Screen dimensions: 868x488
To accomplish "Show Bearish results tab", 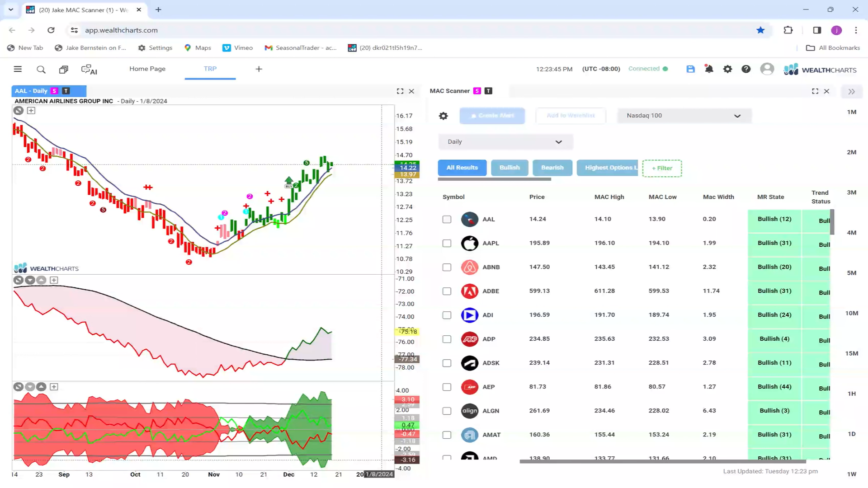I will coord(552,168).
